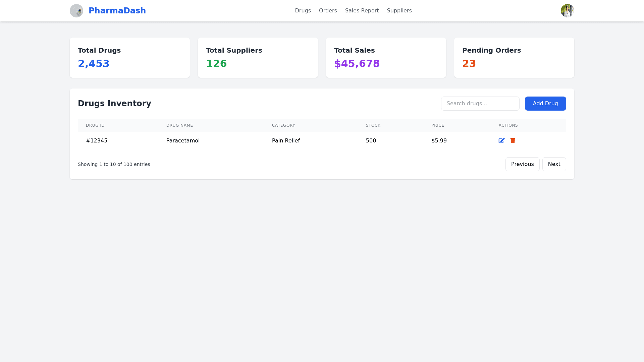Open the user profile avatar

pyautogui.click(x=567, y=11)
